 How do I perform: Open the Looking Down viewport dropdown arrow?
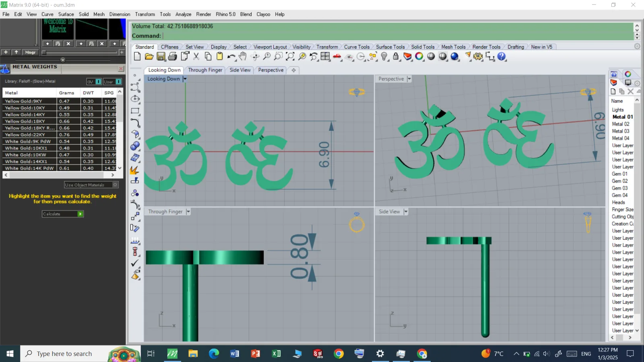tap(185, 79)
